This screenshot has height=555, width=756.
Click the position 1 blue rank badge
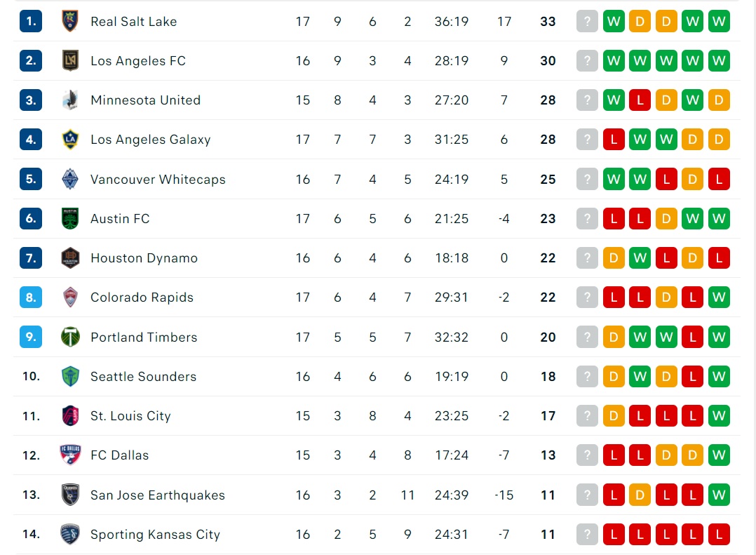pyautogui.click(x=31, y=21)
